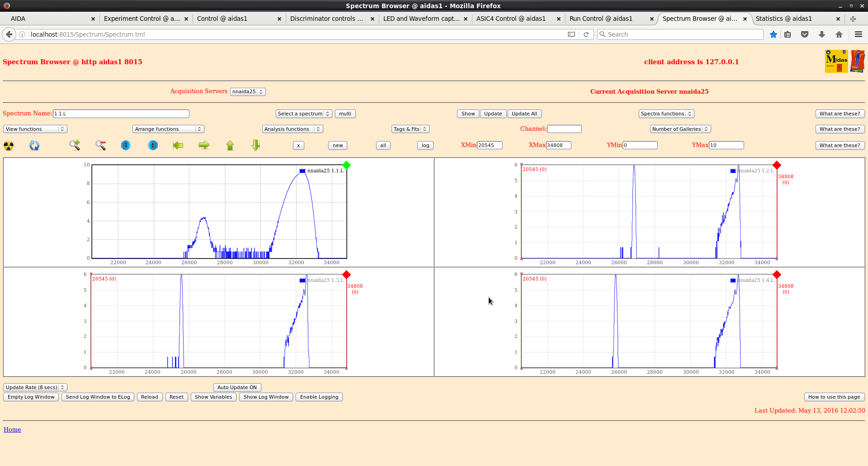
Task: Open the Firefox hamburger menu
Action: pyautogui.click(x=859, y=34)
